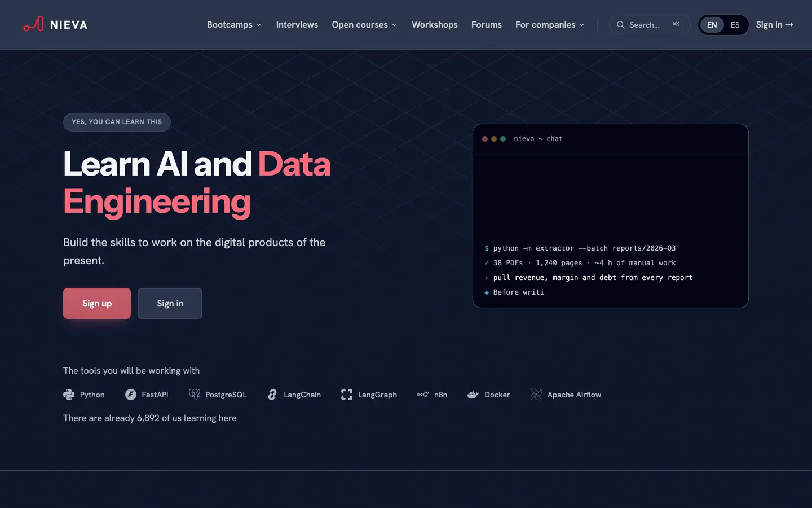Click the Docker whale icon

(x=473, y=395)
